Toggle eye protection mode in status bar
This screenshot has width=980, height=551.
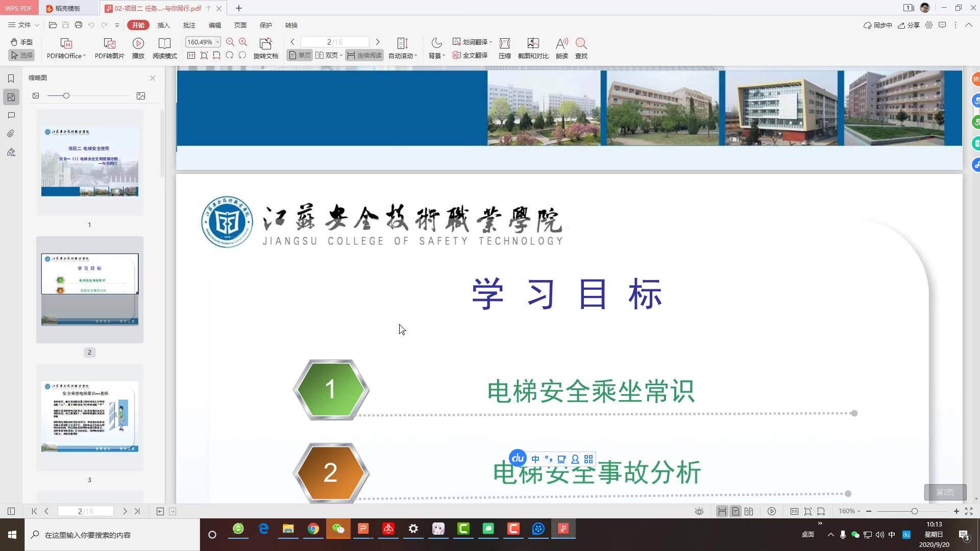699,511
